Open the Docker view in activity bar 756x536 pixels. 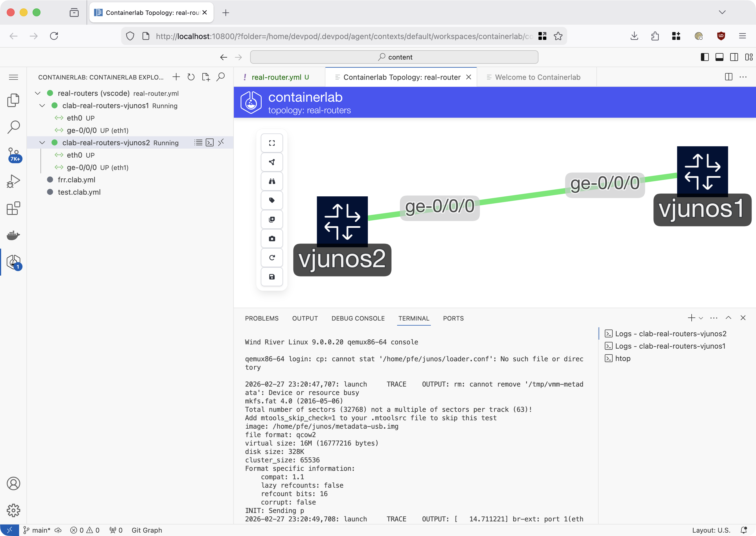[x=13, y=235]
